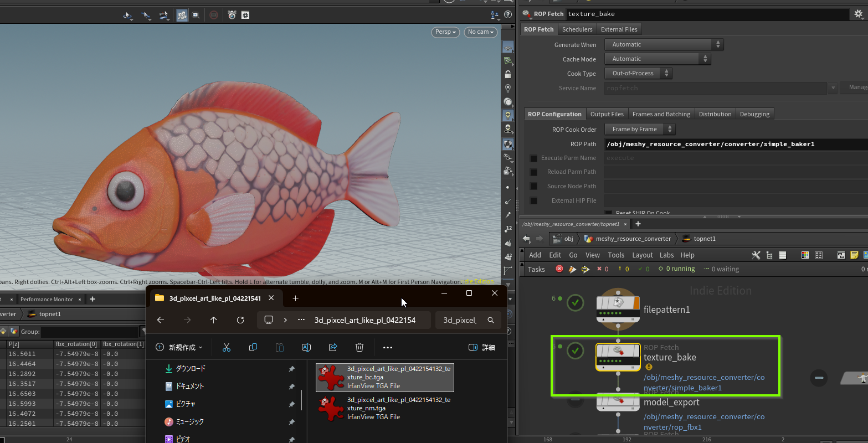The width and height of the screenshot is (868, 443).
Task: Toggle the highlighted ghost-objects viewport display option
Action: (508, 144)
